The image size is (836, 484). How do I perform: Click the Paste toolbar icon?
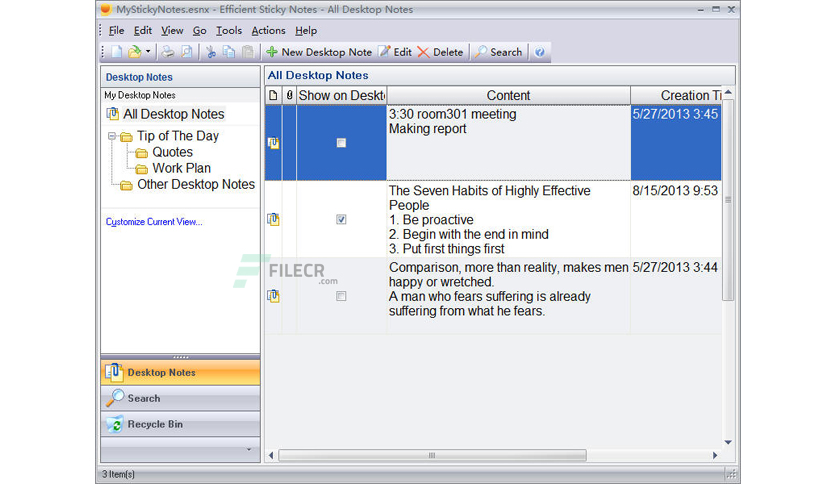pyautogui.click(x=247, y=52)
